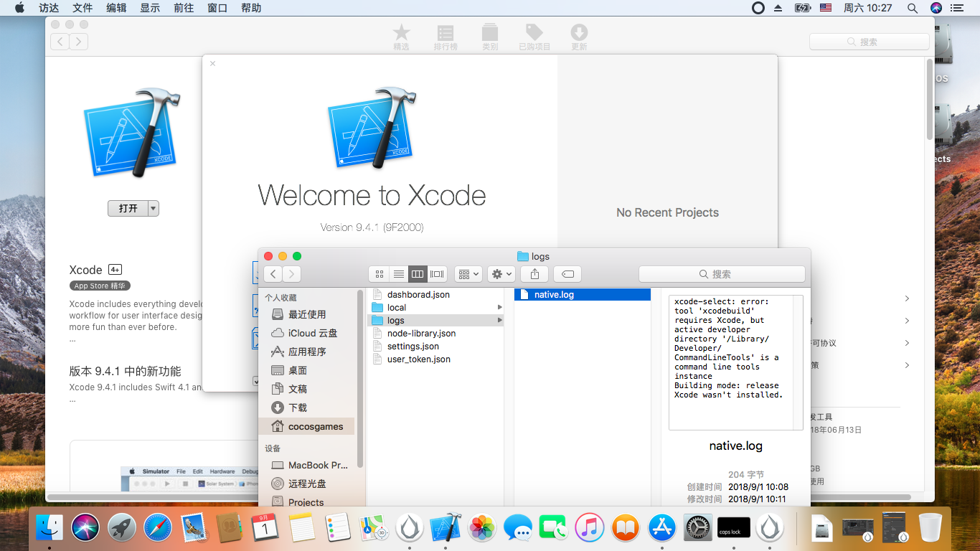Select 应用程序 in the Finder sidebar
980x551 pixels.
click(x=308, y=352)
